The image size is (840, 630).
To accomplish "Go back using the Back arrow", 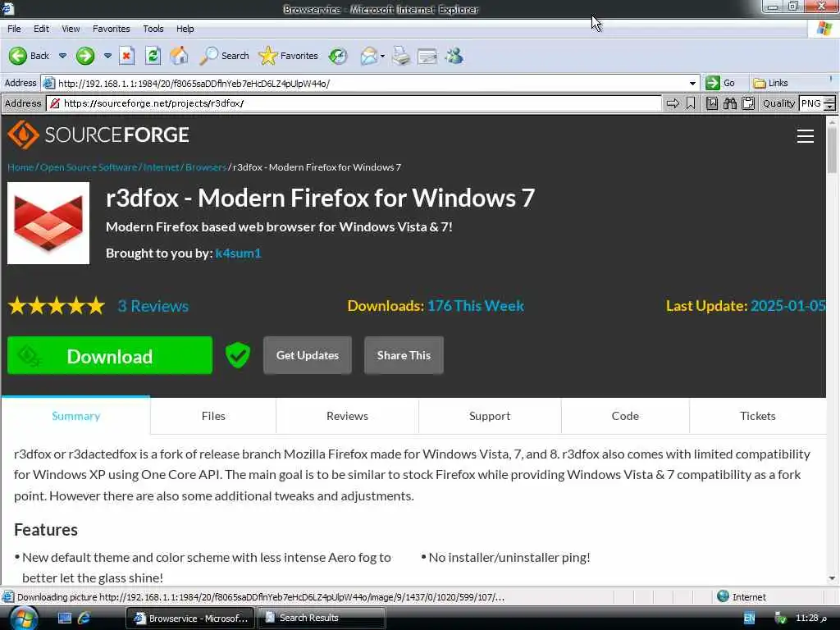I will coord(29,56).
